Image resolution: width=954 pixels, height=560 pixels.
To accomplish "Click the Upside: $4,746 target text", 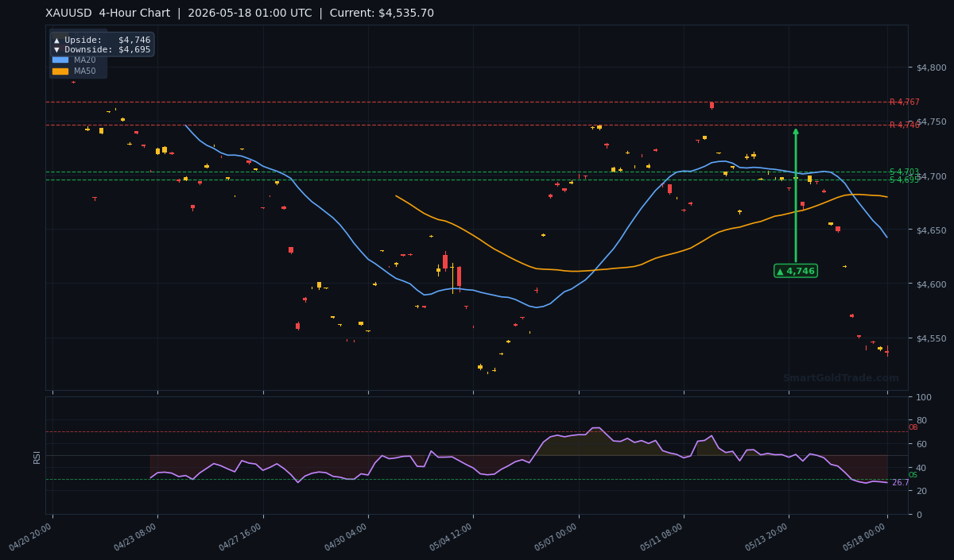I will pos(102,40).
